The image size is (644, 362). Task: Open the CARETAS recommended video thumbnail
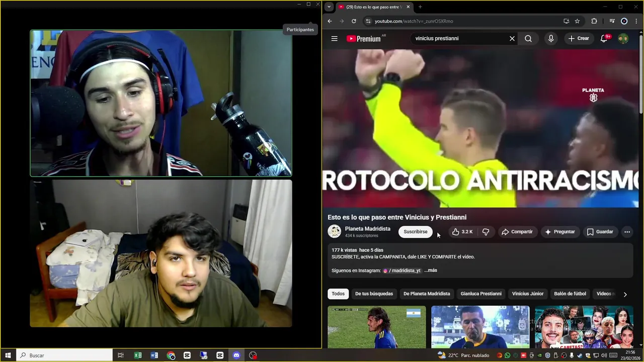(584, 327)
